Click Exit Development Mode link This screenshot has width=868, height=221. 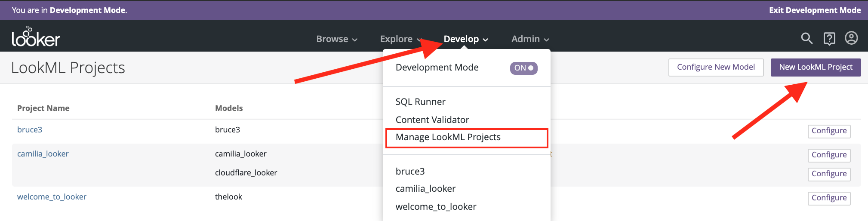[815, 10]
